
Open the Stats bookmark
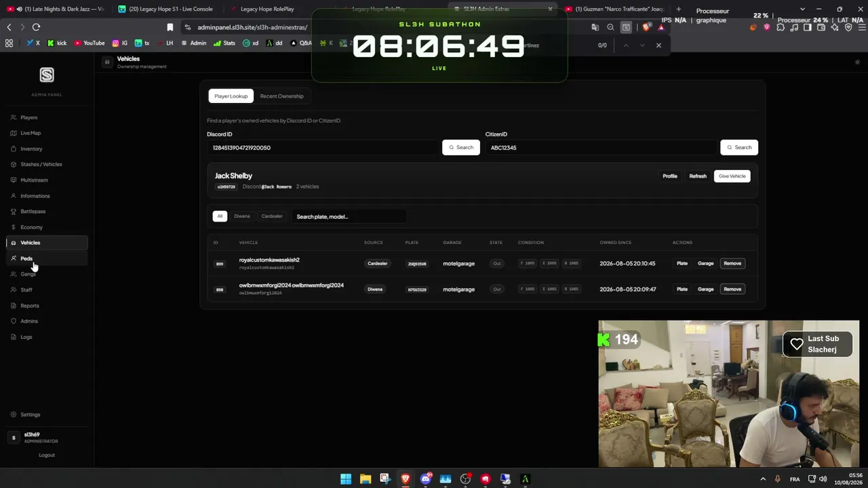pyautogui.click(x=224, y=43)
